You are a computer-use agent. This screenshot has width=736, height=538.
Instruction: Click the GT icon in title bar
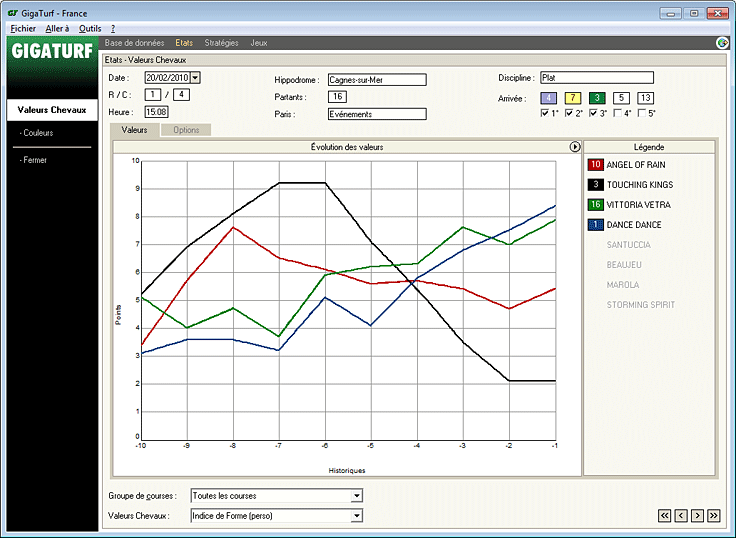13,13
